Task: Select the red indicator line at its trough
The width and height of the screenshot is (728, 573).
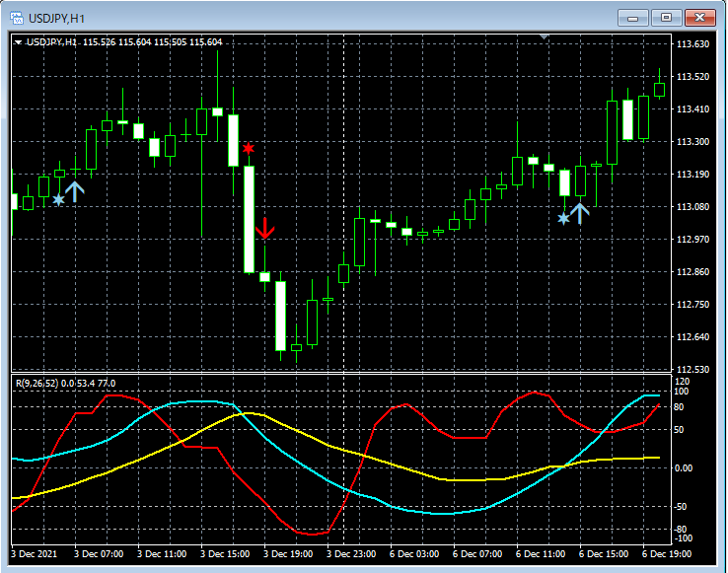Action: (314, 534)
